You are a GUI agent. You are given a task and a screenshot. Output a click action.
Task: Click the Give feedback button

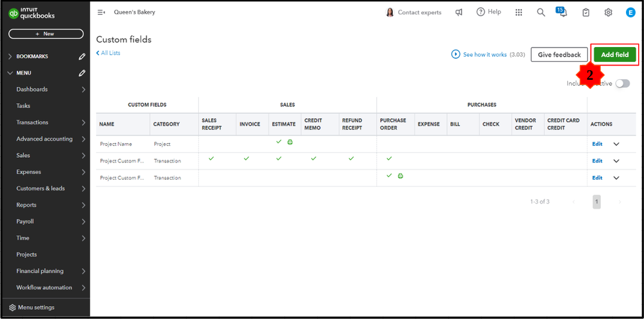coord(559,55)
